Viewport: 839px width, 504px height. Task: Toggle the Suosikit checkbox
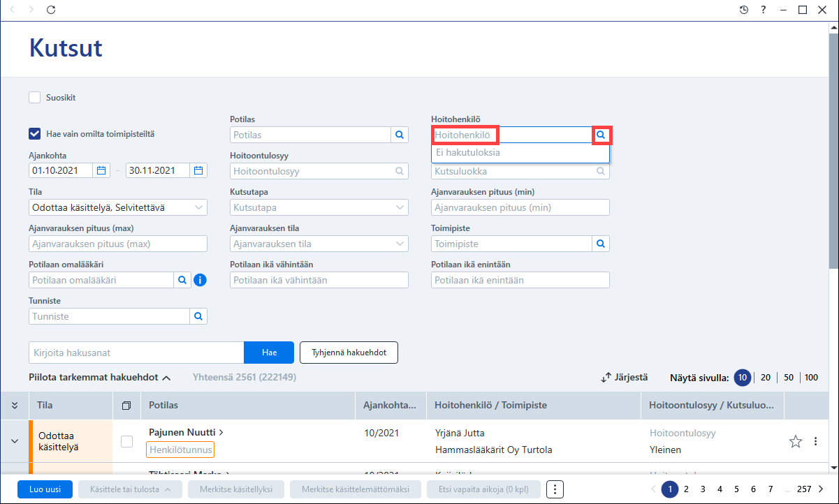[35, 98]
